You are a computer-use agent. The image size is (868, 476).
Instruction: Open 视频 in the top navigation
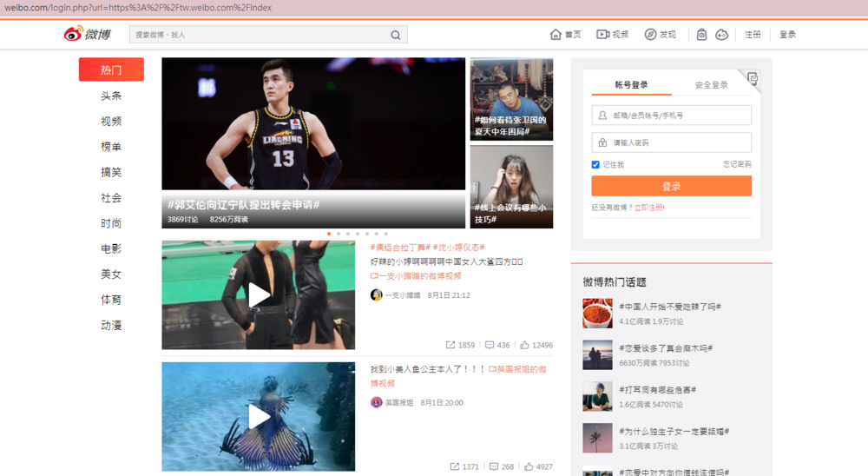coord(613,35)
